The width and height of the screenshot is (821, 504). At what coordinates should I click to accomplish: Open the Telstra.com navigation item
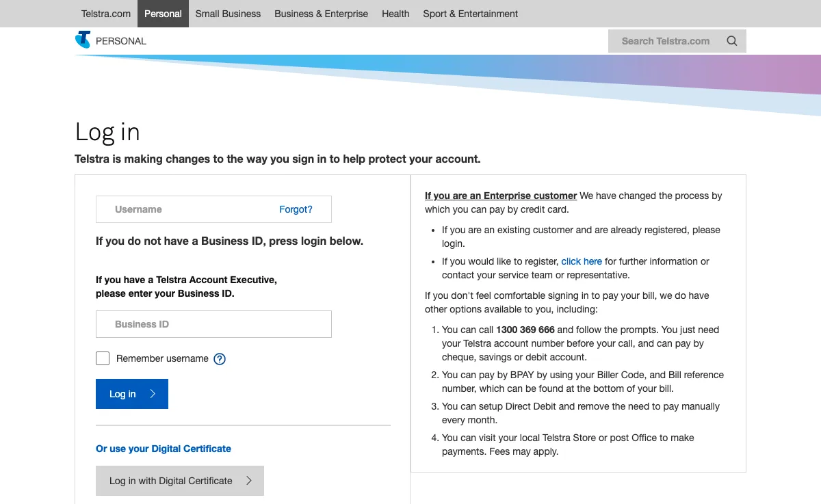[x=105, y=14]
